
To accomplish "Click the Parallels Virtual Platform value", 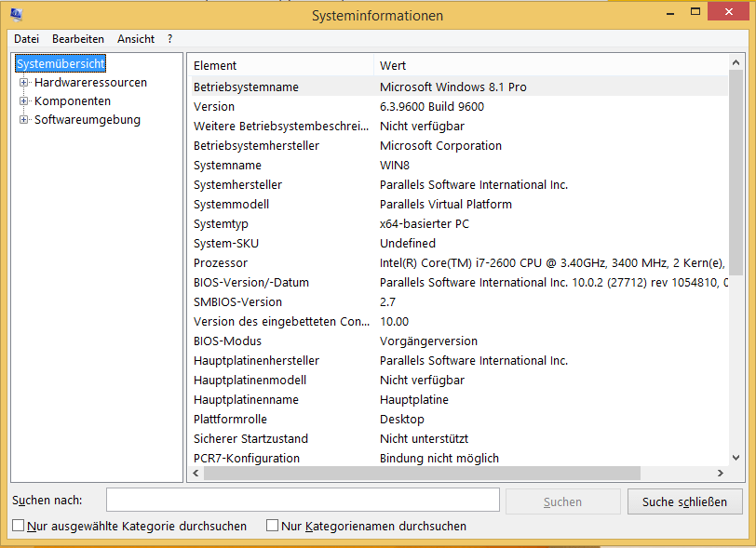I will (446, 205).
